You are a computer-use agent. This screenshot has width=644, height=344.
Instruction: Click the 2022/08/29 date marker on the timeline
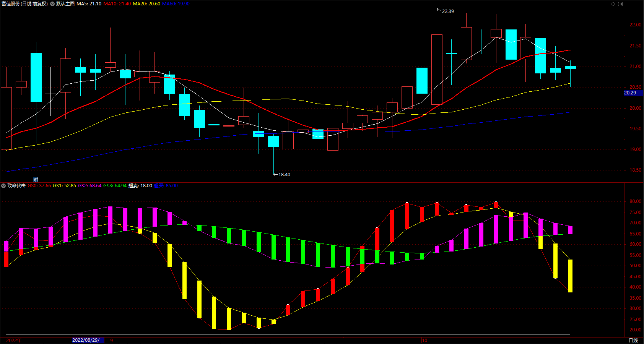[88, 340]
